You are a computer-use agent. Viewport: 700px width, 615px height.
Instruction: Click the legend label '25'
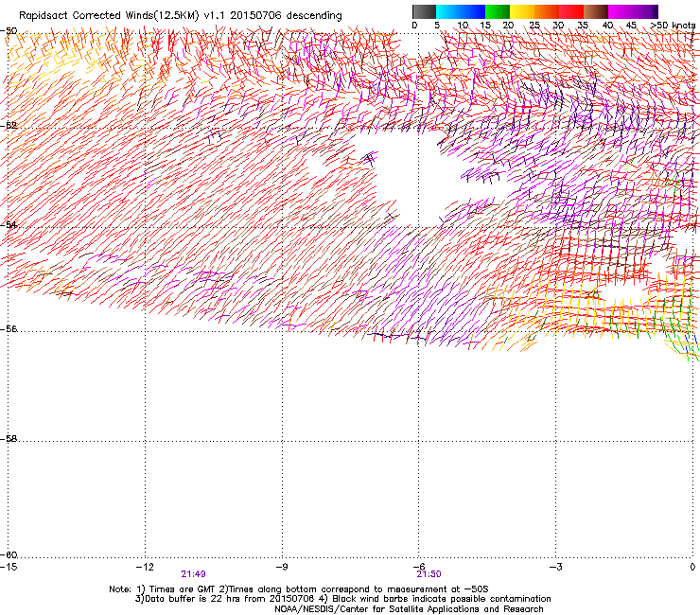(534, 26)
